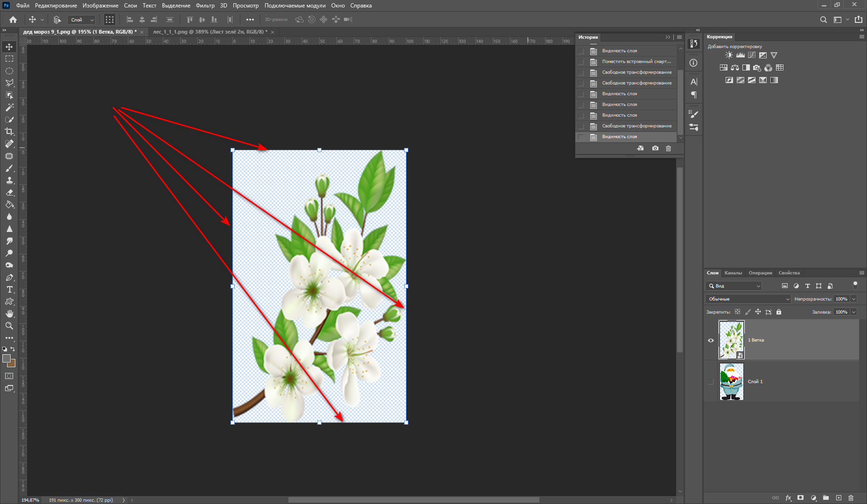Select the Zoom tool
Screen dimensions: 867x504
pyautogui.click(x=9, y=326)
